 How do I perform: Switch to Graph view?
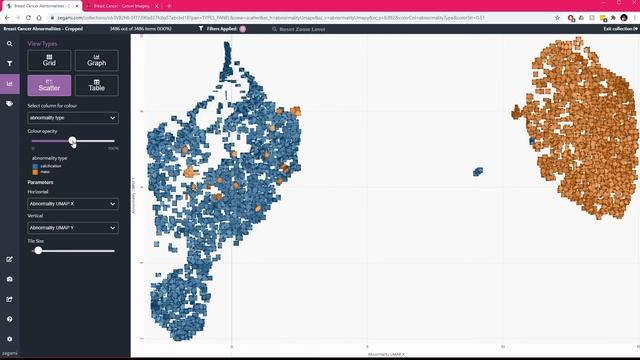point(97,60)
